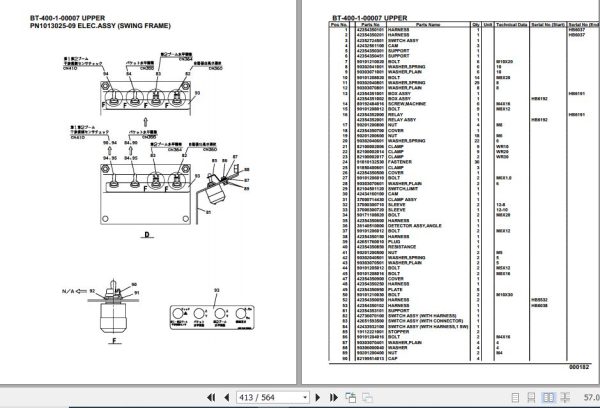
Task: Click the 'N/A' arrow label in diagram
Action: (75, 292)
